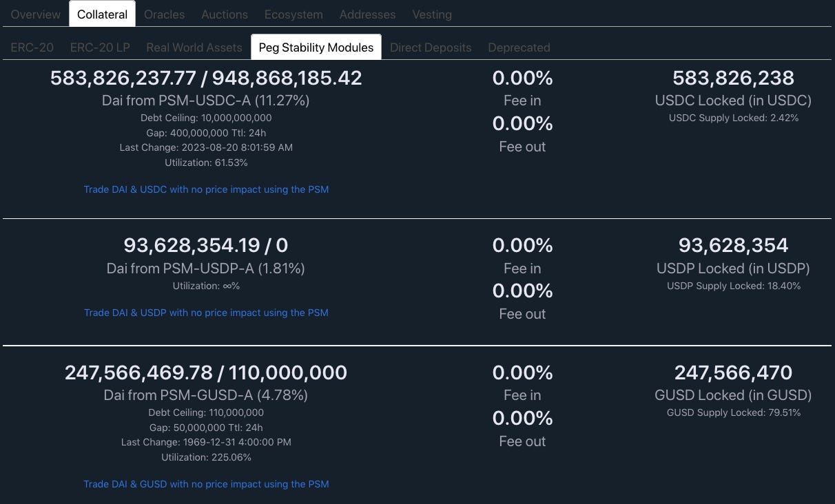Select the Peg Stability Modules sub-tab
This screenshot has height=504, width=835.
point(316,48)
